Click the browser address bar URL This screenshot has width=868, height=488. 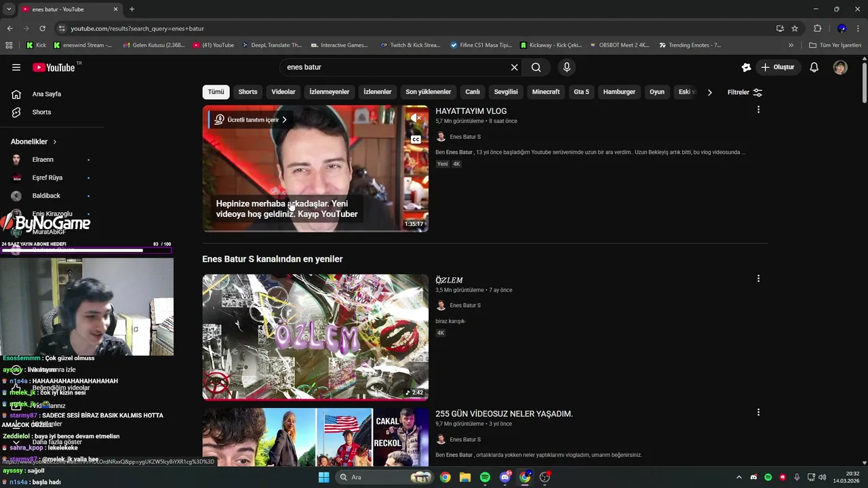(x=138, y=28)
